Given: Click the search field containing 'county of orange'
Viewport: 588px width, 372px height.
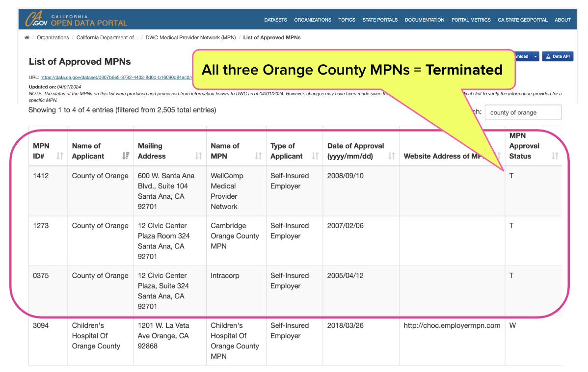Looking at the screenshot, I should 523,112.
